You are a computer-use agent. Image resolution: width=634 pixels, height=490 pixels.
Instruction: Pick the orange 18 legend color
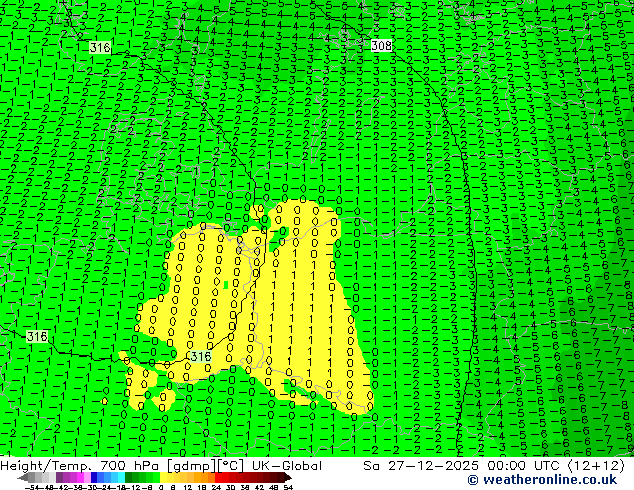(x=205, y=478)
